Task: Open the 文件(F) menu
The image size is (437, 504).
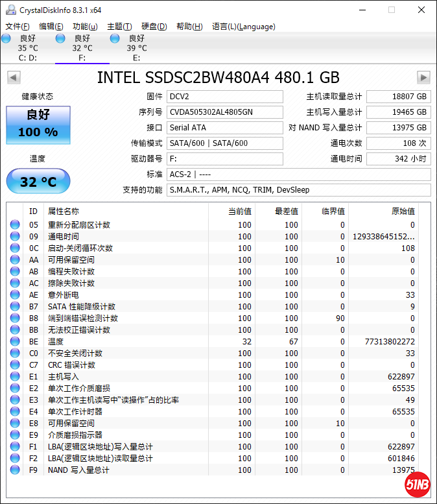Action: pyautogui.click(x=18, y=27)
